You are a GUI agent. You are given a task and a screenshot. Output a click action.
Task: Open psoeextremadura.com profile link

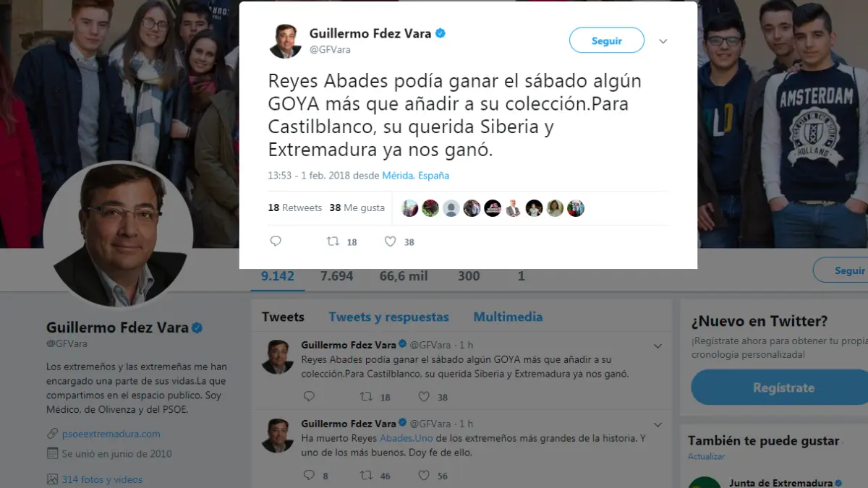[x=111, y=434]
